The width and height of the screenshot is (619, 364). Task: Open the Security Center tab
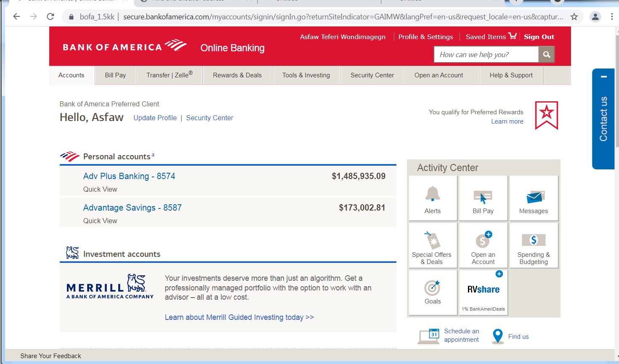click(x=372, y=75)
